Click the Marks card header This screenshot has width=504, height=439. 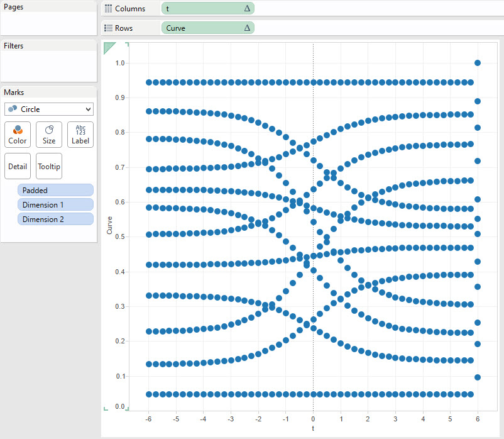[14, 92]
